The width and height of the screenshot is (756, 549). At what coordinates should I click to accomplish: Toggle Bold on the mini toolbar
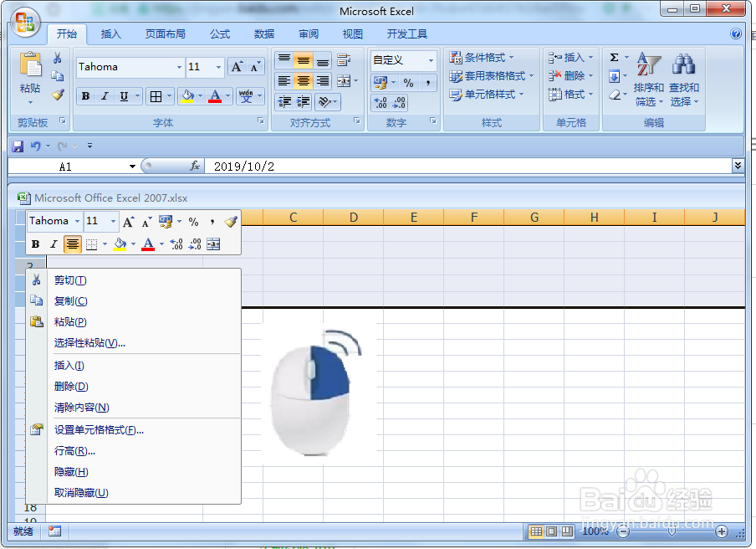pyautogui.click(x=35, y=244)
